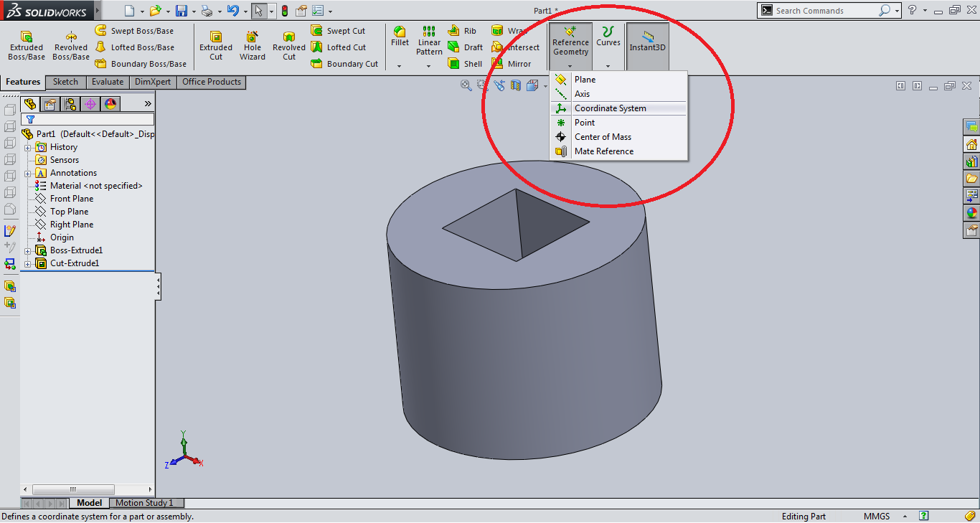Switch to the Evaluate tab
Viewport: 980px width, 523px height.
(x=108, y=82)
